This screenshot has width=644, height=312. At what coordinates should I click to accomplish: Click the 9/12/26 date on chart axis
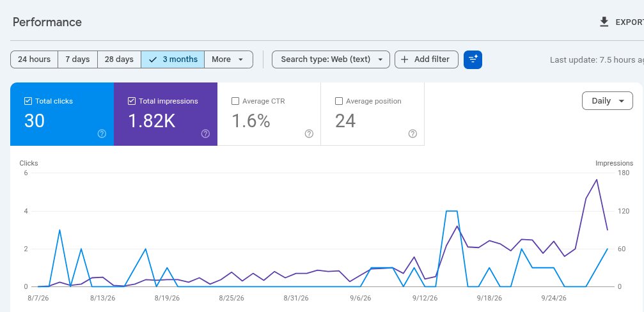point(425,298)
